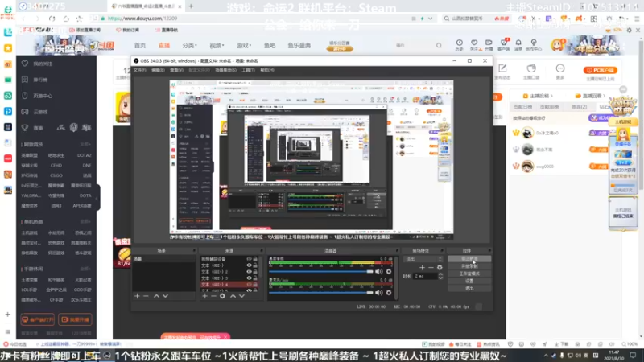Expand Douyu 分类 nav dropdown
644x362 pixels.
(x=190, y=46)
